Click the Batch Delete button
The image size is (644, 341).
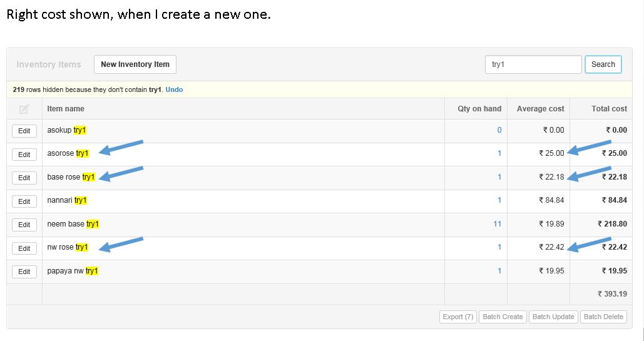click(x=603, y=317)
